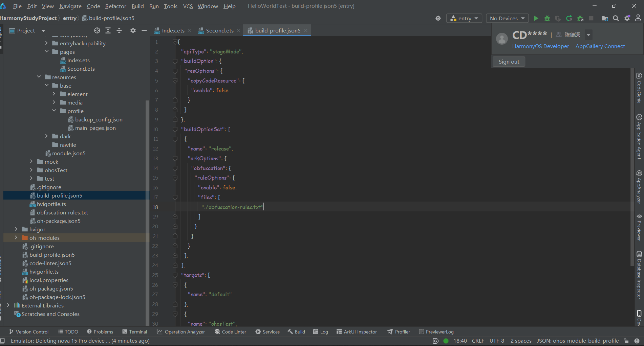644x346 pixels.
Task: Click the CRLF line separator indicator
Action: 478,341
